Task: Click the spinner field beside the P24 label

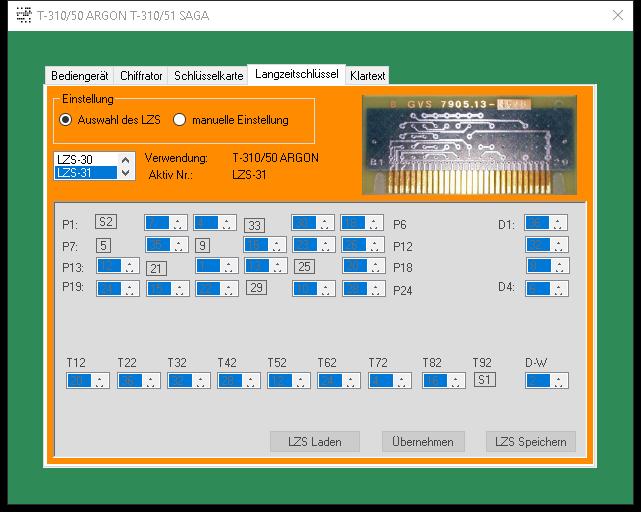Action: (364, 289)
